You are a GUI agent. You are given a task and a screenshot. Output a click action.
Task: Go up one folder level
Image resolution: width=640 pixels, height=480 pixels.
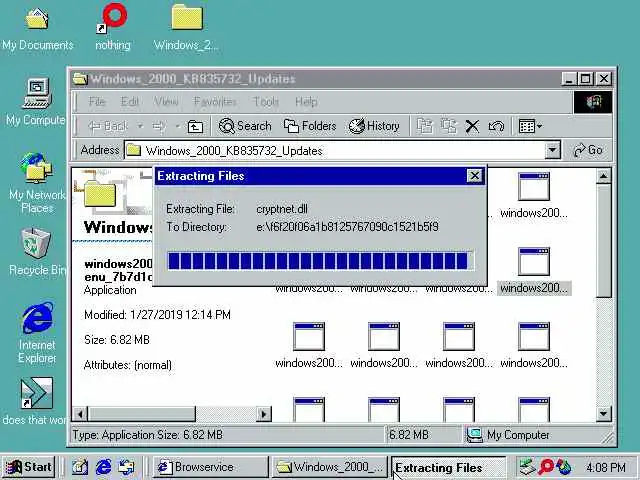195,127
